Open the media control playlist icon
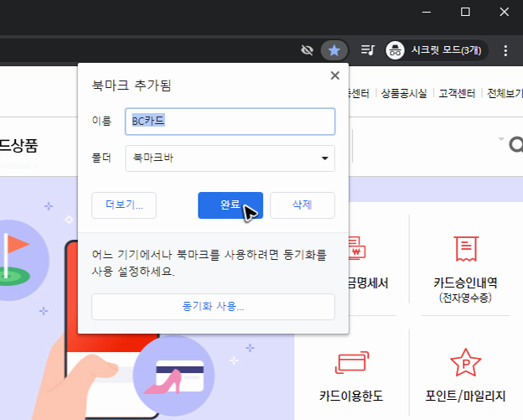Viewport: 523px width, 420px height. pyautogui.click(x=368, y=50)
